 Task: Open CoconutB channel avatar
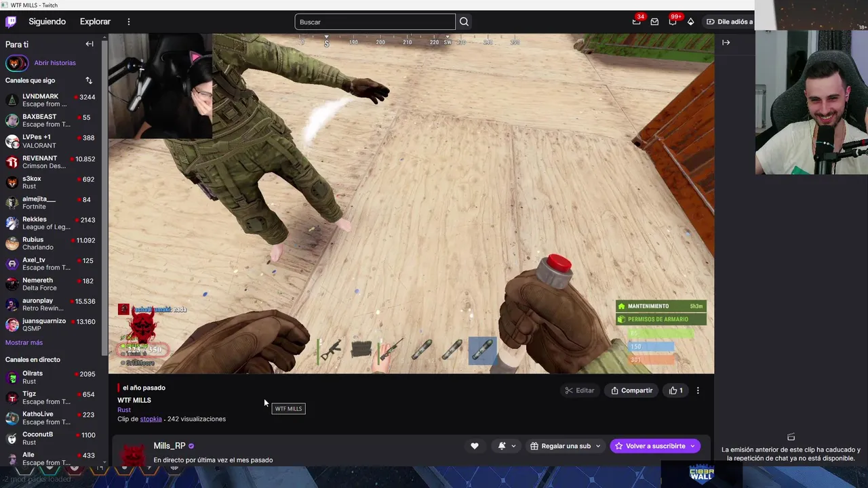12,439
